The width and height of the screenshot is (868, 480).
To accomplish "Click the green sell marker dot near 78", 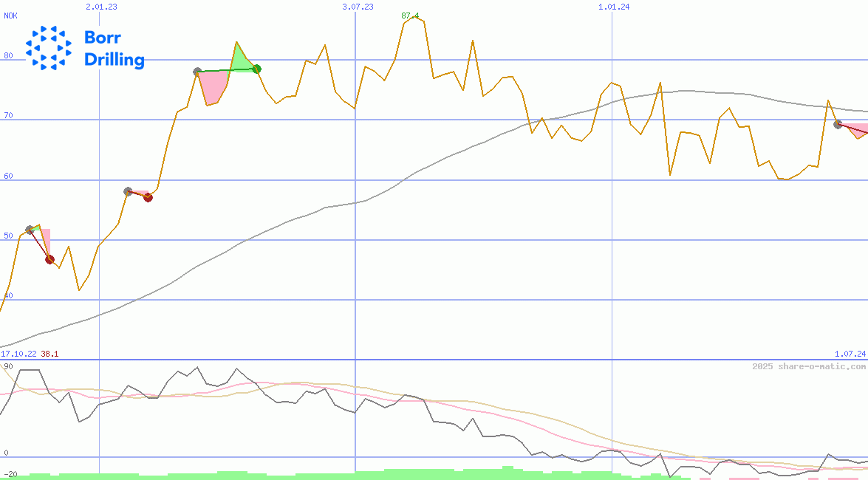I will click(x=256, y=69).
